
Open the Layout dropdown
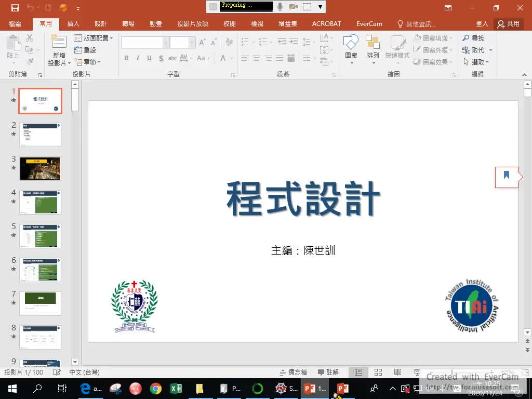click(x=94, y=38)
